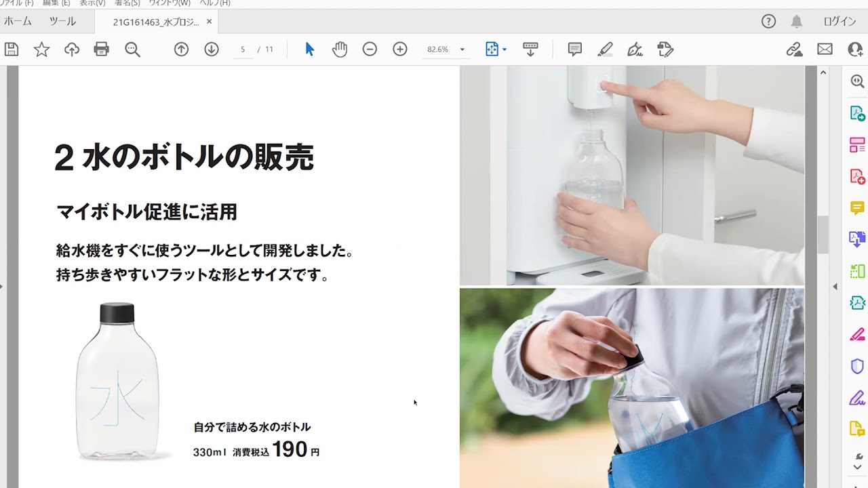Zoom out with the minus button
The width and height of the screenshot is (868, 488).
point(370,49)
